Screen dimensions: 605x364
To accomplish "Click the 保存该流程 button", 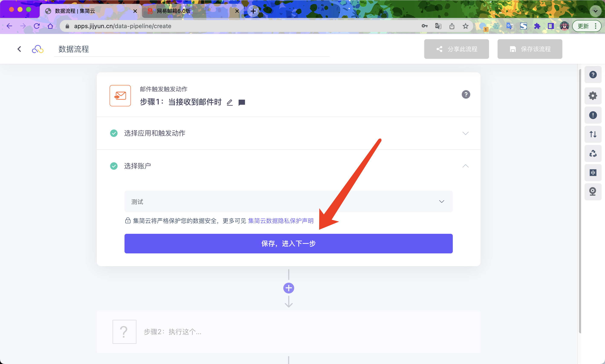I will tap(530, 49).
